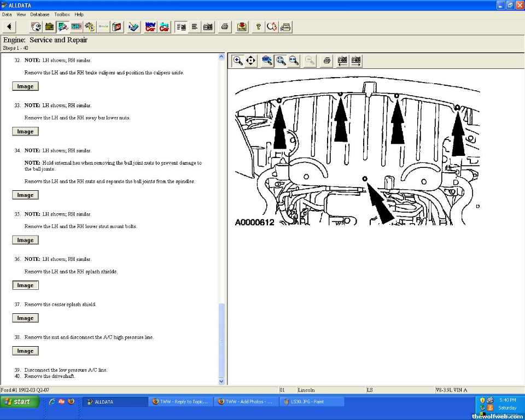The image size is (525, 420).
Task: Click Image button under step 37
Action: [25, 318]
